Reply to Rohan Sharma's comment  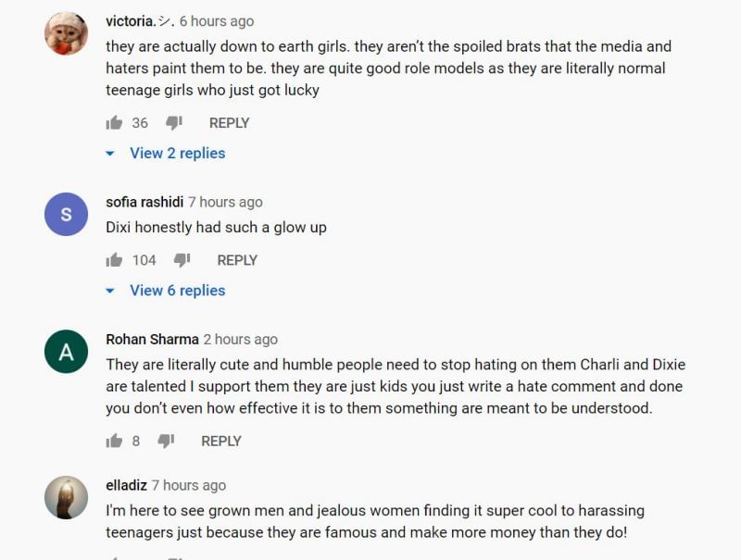click(221, 442)
